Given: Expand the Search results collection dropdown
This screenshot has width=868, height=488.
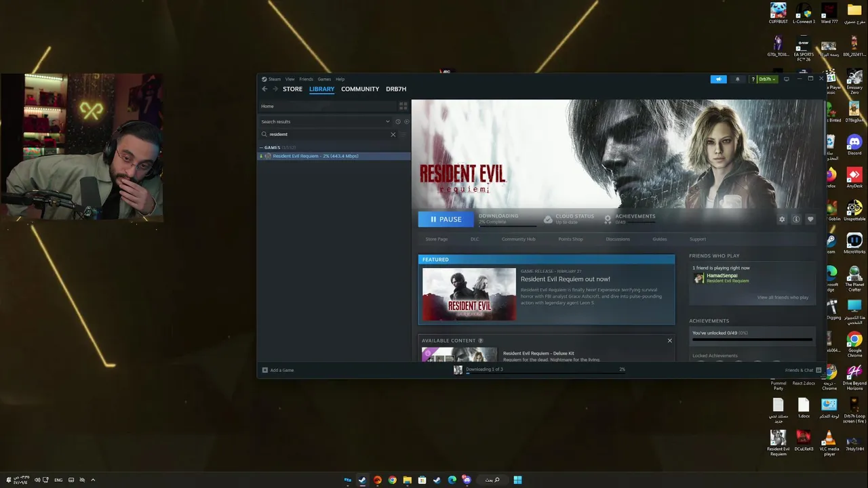Looking at the screenshot, I should click(388, 121).
